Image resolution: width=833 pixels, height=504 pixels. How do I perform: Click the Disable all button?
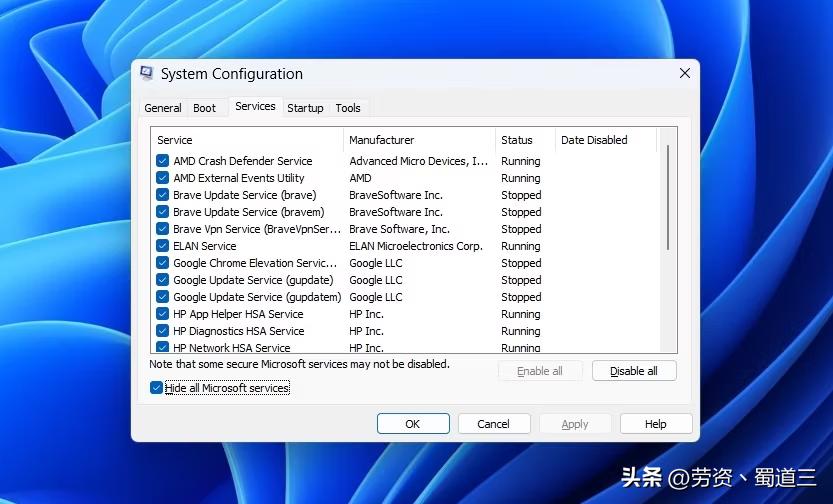(634, 371)
